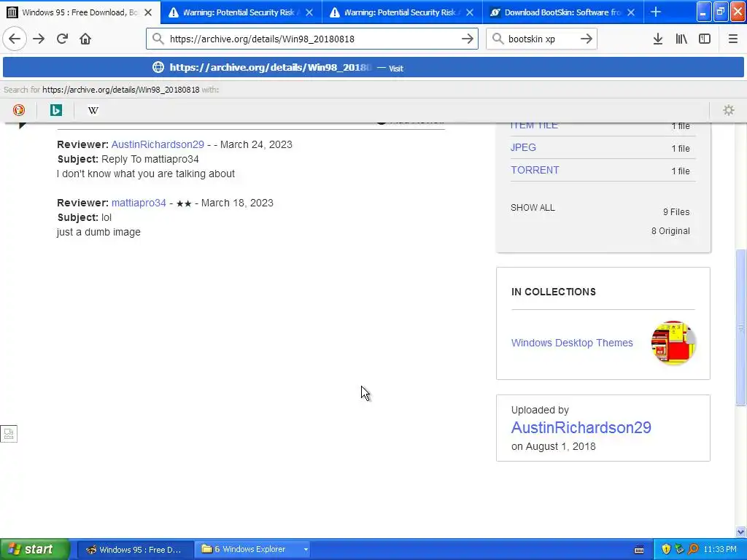Click the 8 Original files text
Image resolution: width=747 pixels, height=560 pixels.
tap(670, 231)
